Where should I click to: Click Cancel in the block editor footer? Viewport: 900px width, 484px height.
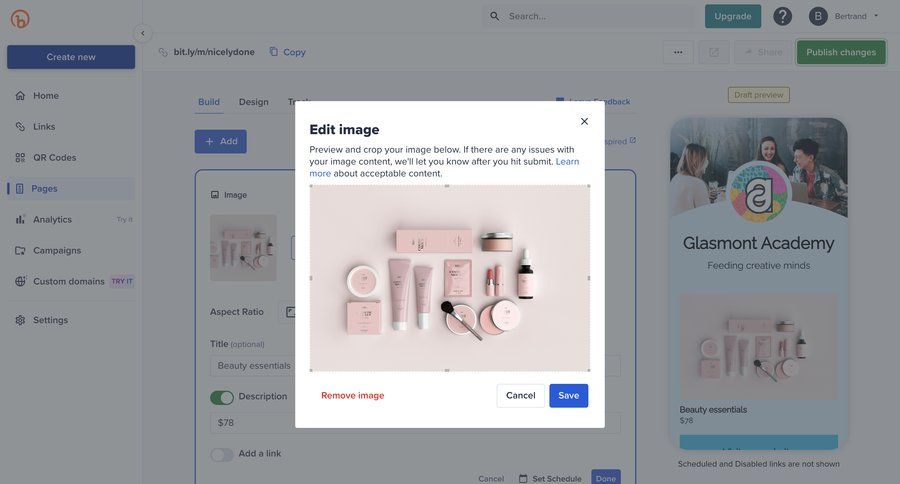click(491, 478)
